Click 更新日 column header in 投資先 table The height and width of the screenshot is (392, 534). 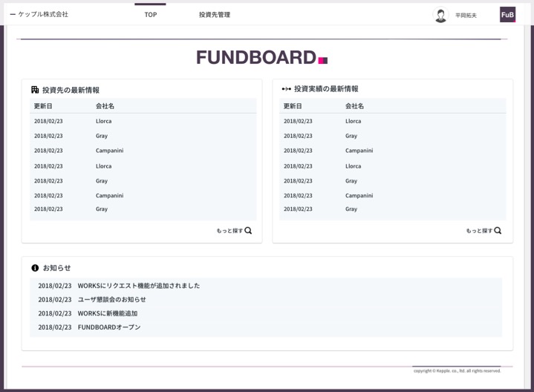point(43,106)
